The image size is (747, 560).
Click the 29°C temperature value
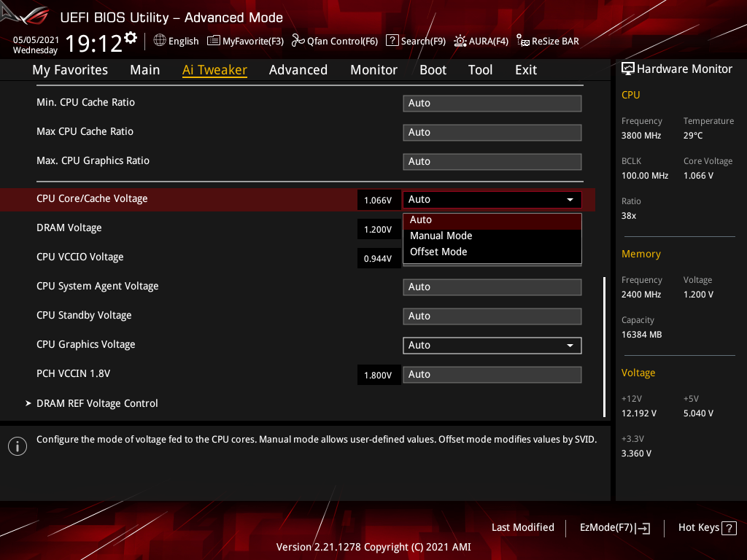(693, 136)
